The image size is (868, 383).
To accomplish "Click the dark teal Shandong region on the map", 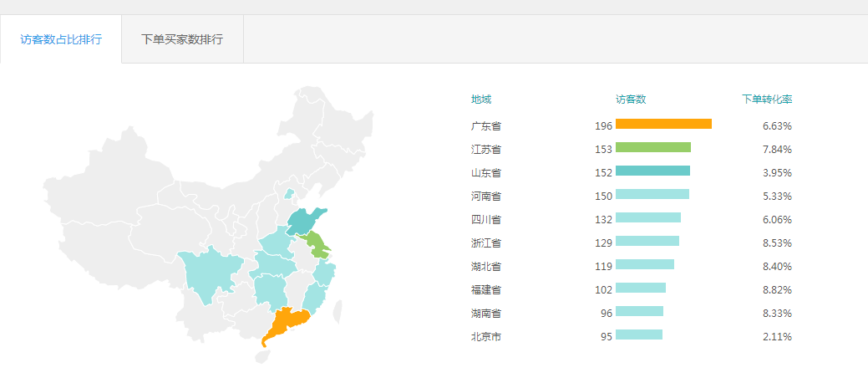I will (x=304, y=222).
